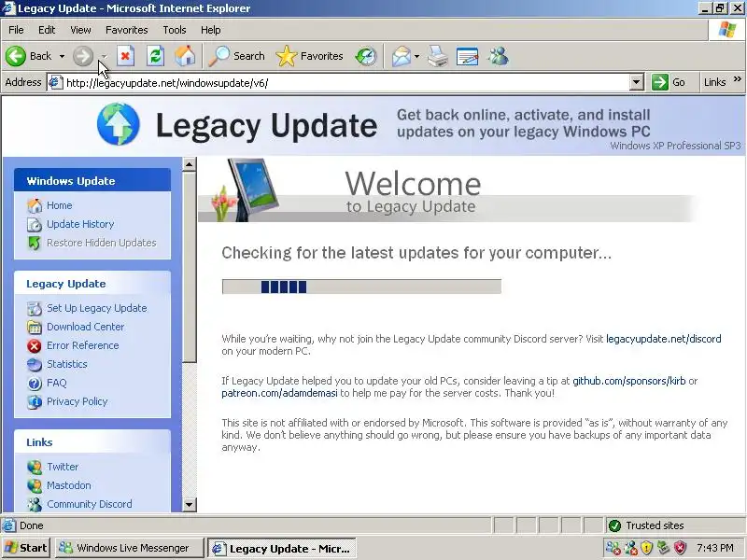The image size is (747, 560).
Task: Click the Home house icon in the toolbar
Action: click(185, 56)
